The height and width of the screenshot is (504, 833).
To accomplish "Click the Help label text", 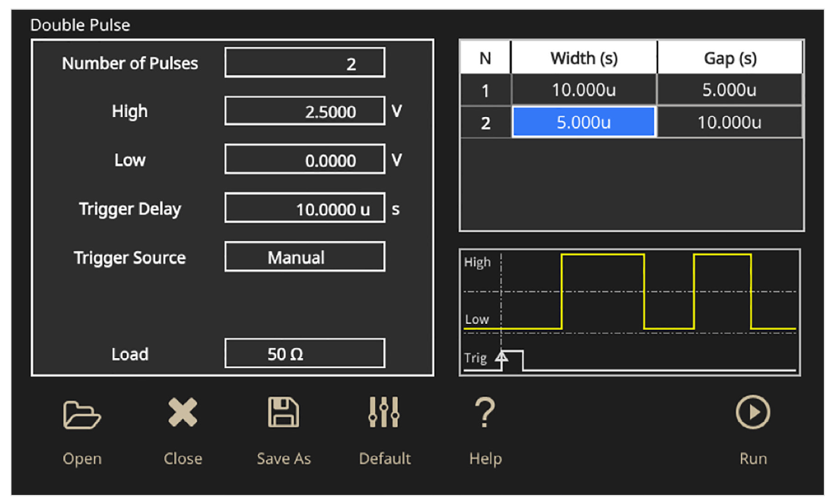I will click(485, 459).
